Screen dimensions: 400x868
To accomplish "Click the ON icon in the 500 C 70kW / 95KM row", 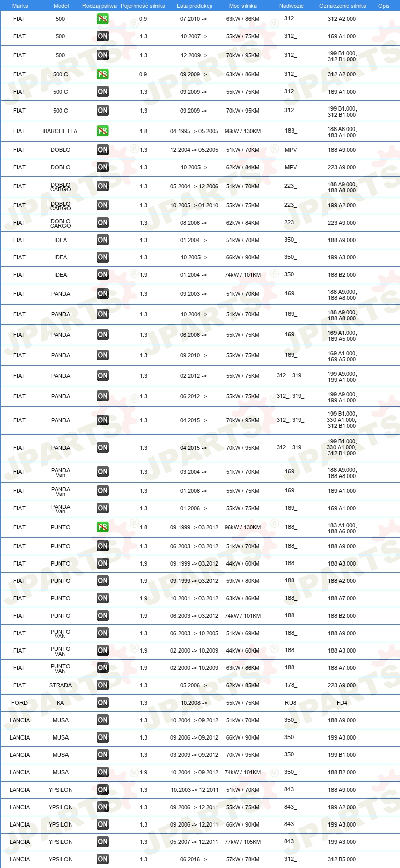I will pyautogui.click(x=103, y=111).
